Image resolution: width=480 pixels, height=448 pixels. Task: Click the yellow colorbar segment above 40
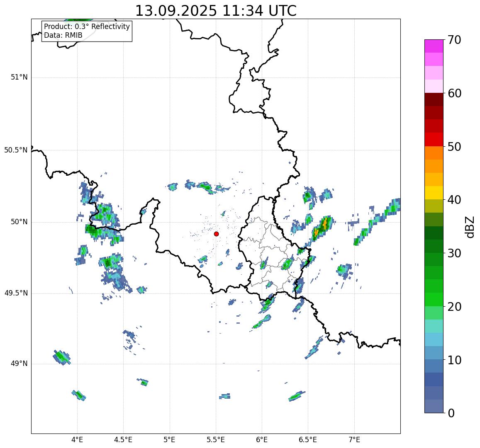pyautogui.click(x=434, y=193)
